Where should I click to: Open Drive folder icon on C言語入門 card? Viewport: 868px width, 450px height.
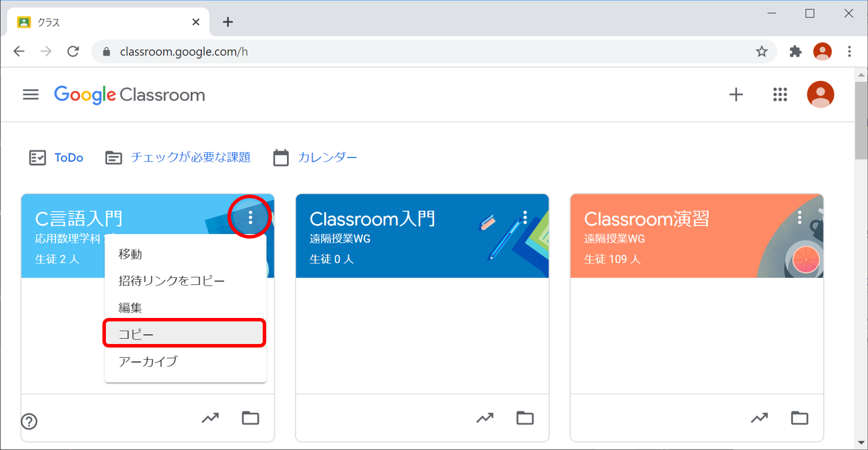pos(251,418)
